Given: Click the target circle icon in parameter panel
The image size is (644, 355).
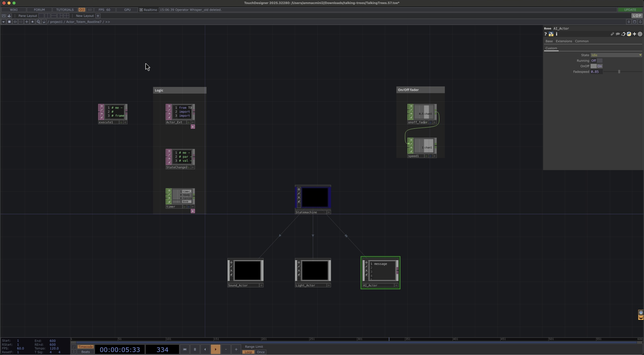Looking at the screenshot, I should [640, 34].
